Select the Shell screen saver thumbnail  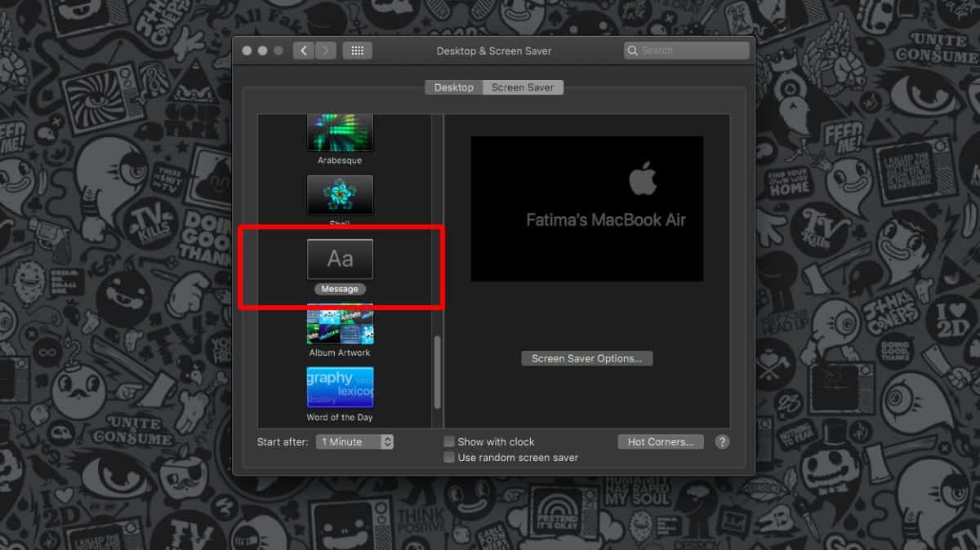[x=340, y=195]
